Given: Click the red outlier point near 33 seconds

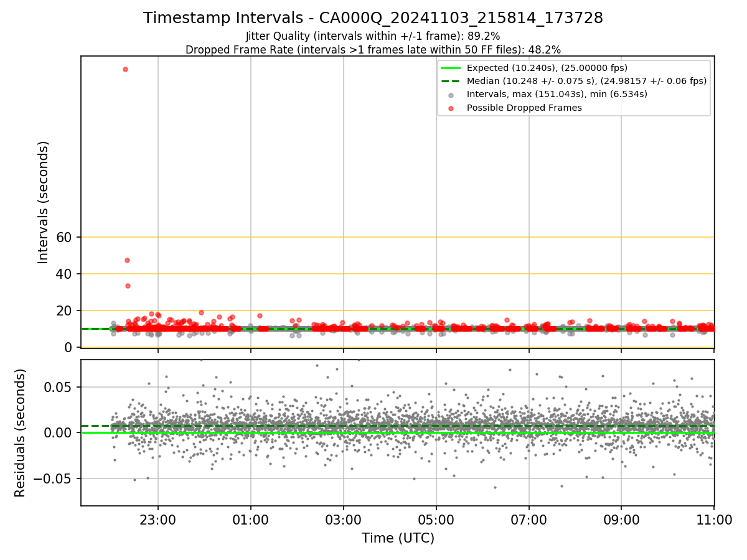Looking at the screenshot, I should pos(128,286).
